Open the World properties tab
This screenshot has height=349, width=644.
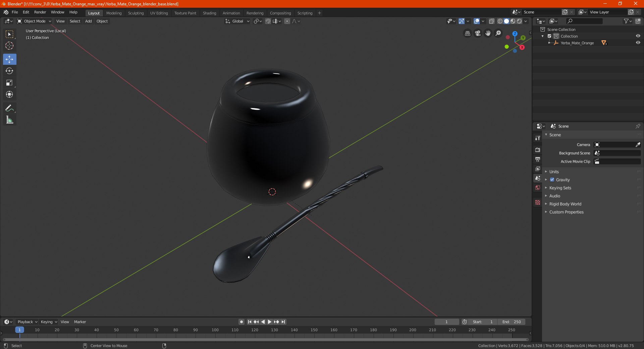538,188
